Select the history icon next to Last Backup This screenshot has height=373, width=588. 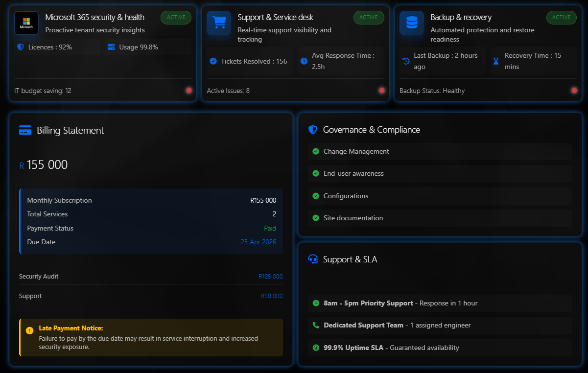coord(406,61)
